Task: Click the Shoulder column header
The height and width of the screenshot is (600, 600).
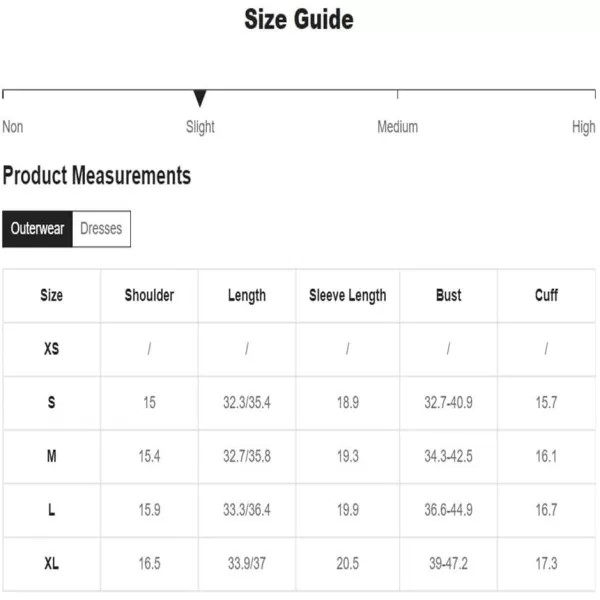Action: coord(149,295)
